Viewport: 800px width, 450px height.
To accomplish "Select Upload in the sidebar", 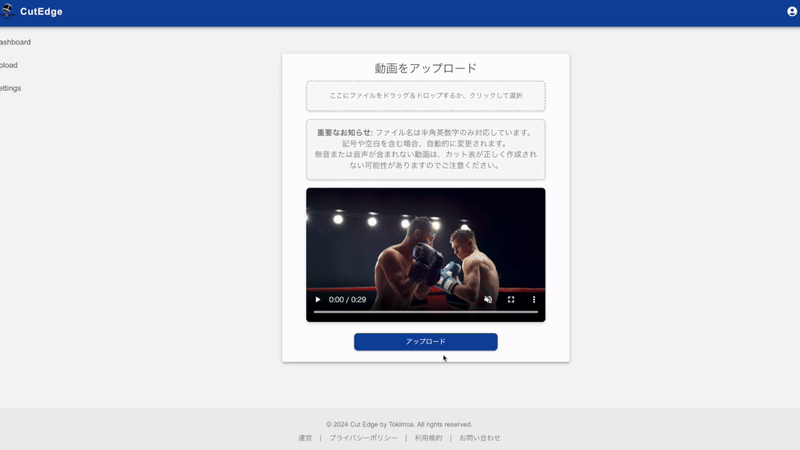I will tap(8, 65).
